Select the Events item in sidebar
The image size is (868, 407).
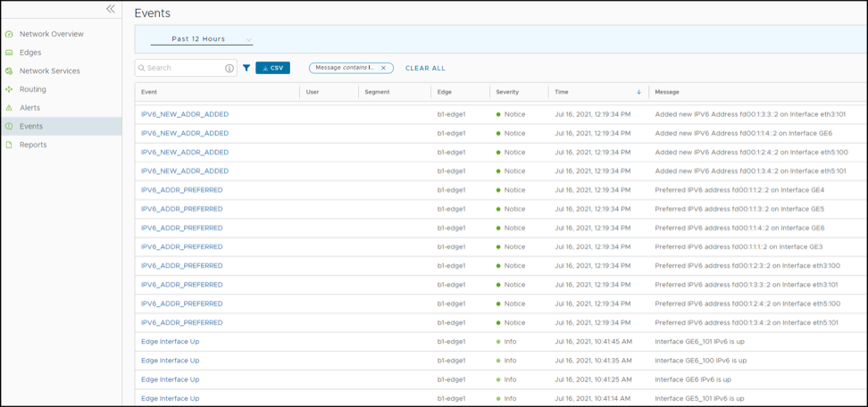pyautogui.click(x=31, y=127)
